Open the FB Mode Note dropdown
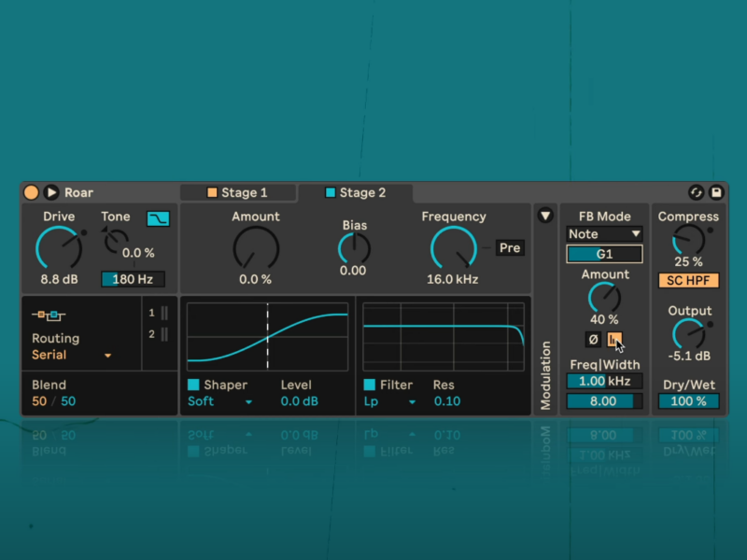Screen dimensions: 747x560 (604, 234)
